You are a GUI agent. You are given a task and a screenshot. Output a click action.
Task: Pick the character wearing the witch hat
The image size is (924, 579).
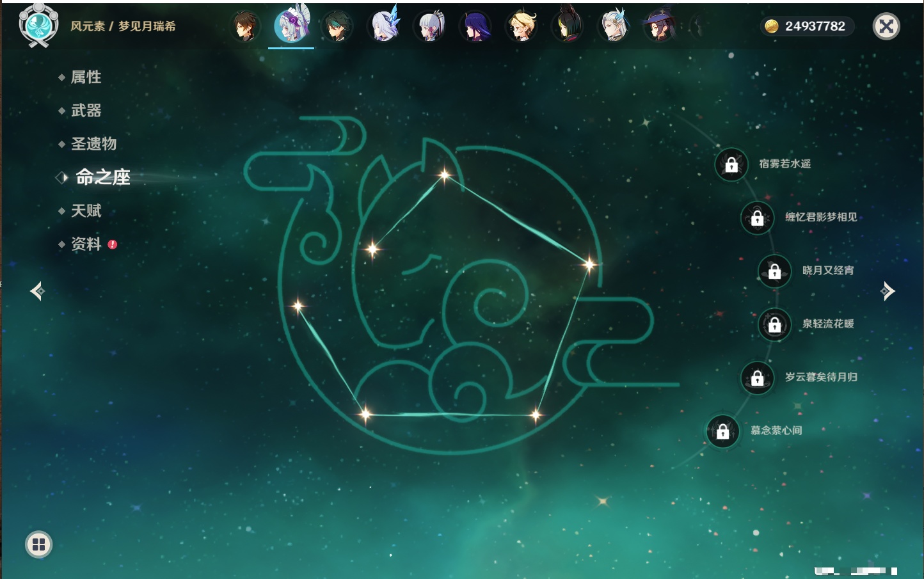[659, 26]
